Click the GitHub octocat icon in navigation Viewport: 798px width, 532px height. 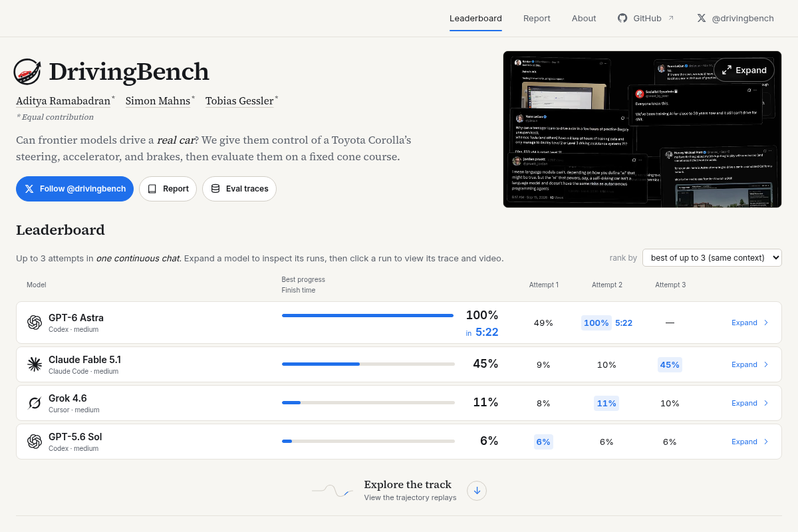[x=622, y=18]
